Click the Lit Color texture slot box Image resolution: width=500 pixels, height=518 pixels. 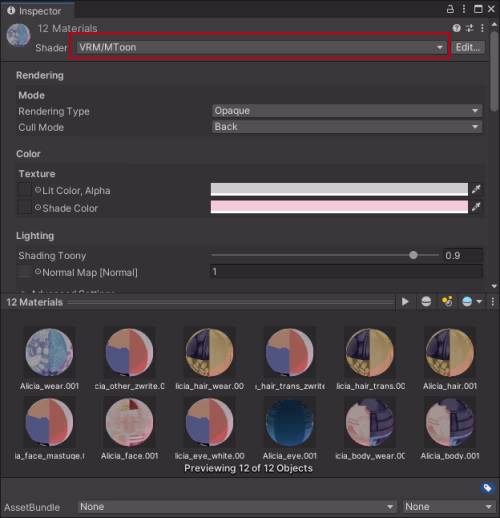25,189
